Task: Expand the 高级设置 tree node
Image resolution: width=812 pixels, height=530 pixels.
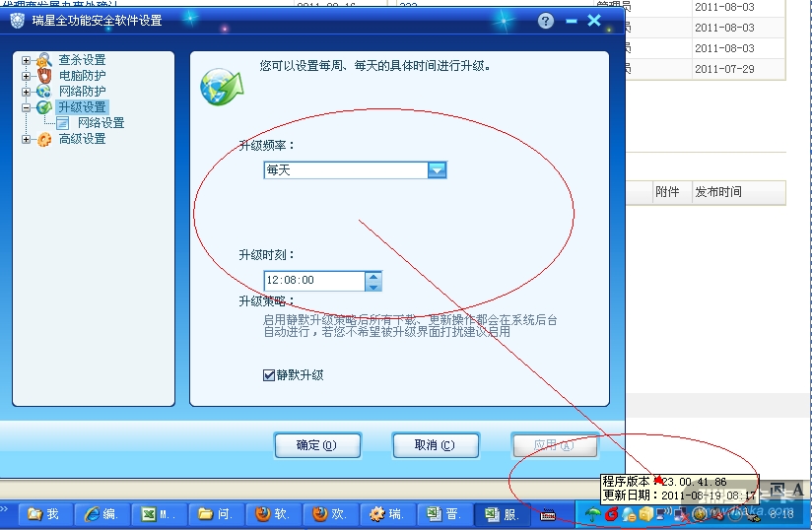Action: 26,139
